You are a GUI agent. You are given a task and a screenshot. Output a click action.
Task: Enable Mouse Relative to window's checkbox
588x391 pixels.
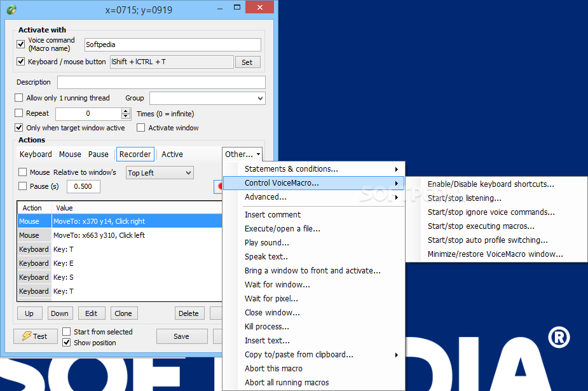coord(22,172)
